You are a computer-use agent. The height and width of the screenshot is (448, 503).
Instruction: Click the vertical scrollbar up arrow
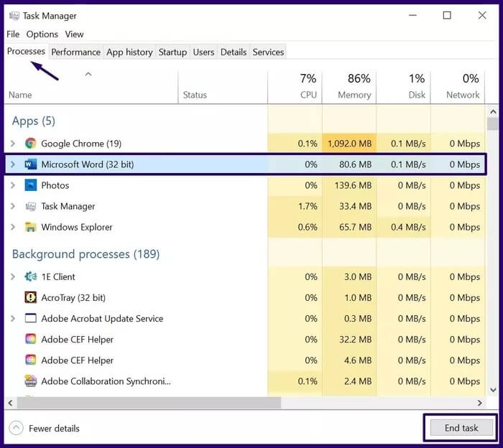(493, 112)
